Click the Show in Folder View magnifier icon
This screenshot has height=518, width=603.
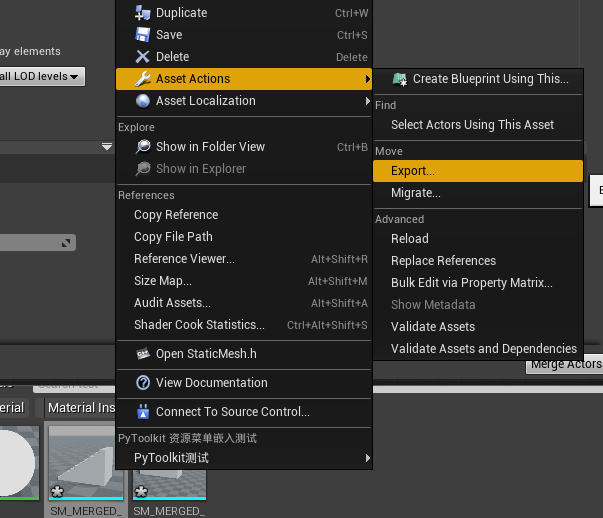click(143, 147)
